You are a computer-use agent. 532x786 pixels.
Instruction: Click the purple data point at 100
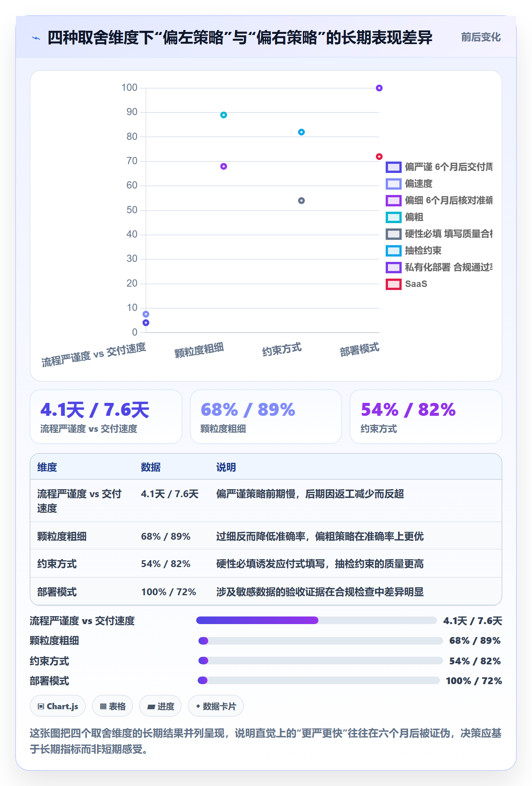click(379, 88)
